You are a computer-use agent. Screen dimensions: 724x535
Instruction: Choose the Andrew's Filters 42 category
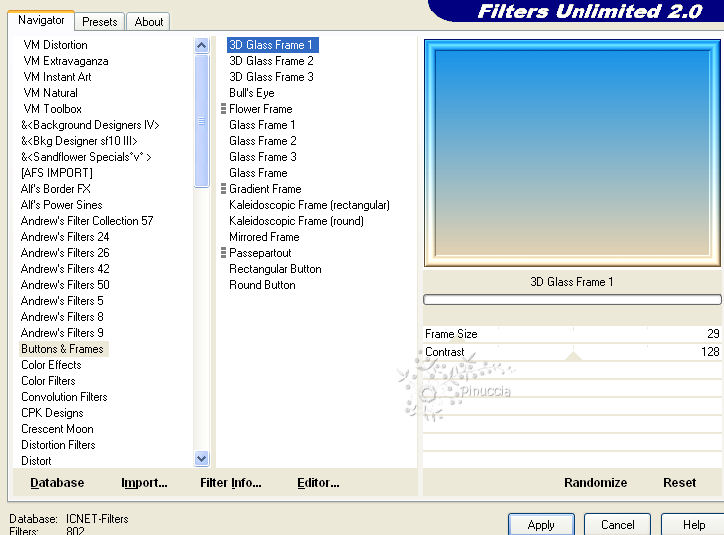65,269
